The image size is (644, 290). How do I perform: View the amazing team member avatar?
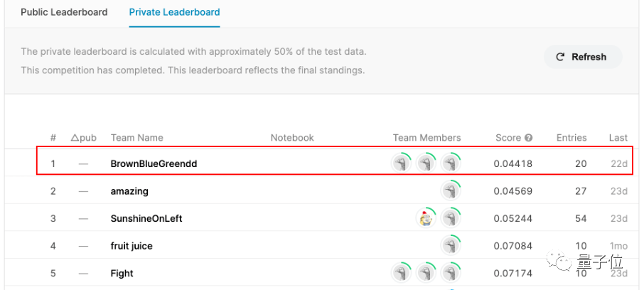click(451, 191)
